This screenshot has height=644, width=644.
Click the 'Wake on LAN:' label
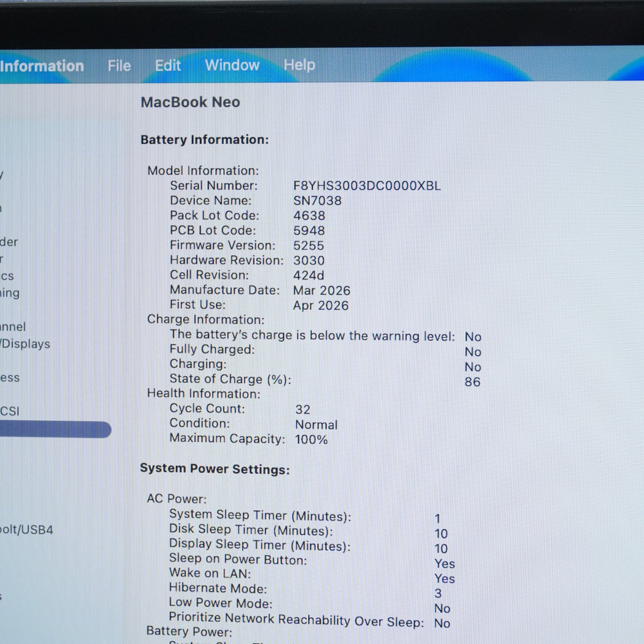(x=210, y=573)
